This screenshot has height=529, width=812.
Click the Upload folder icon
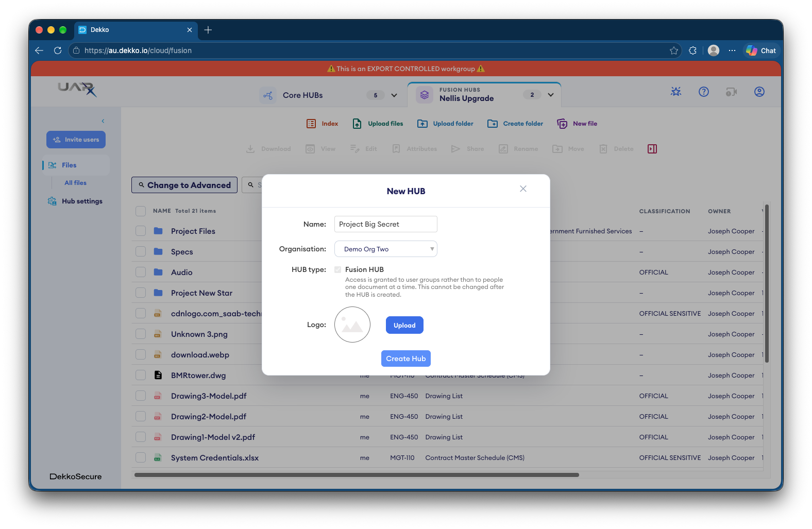coord(422,124)
